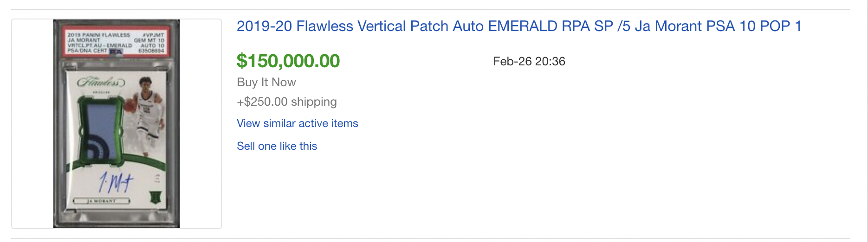Click the $150,000.00 sold price
Viewport: 868px width, 242px height.
click(288, 61)
